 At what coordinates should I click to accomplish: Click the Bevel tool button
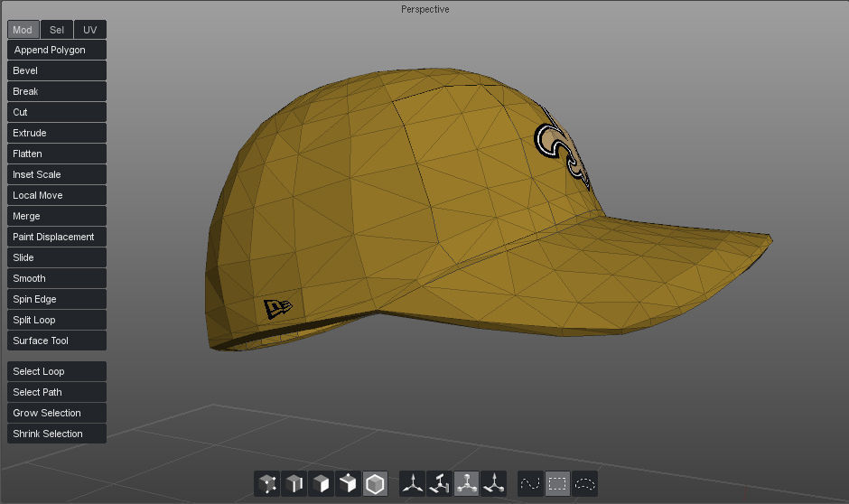(57, 70)
